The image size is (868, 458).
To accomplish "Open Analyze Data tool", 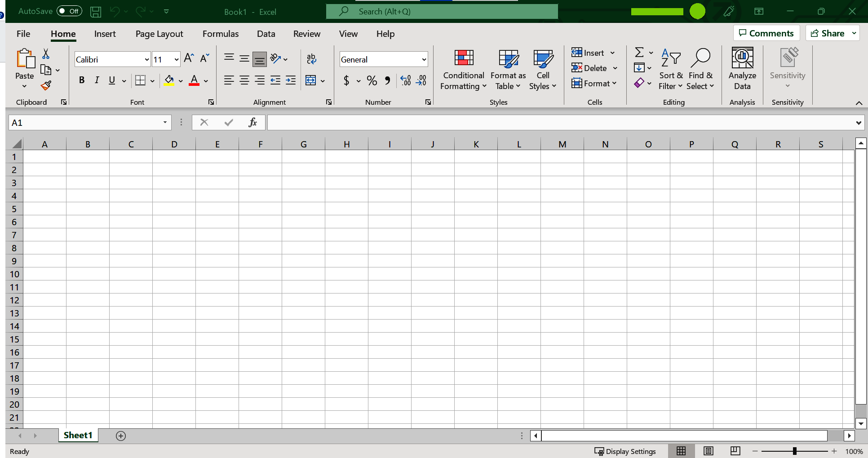I will (742, 69).
